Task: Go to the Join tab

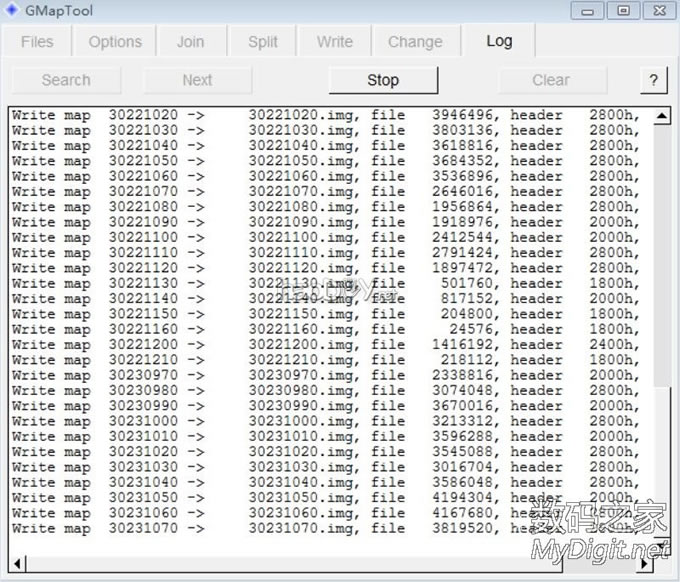Action: (190, 42)
